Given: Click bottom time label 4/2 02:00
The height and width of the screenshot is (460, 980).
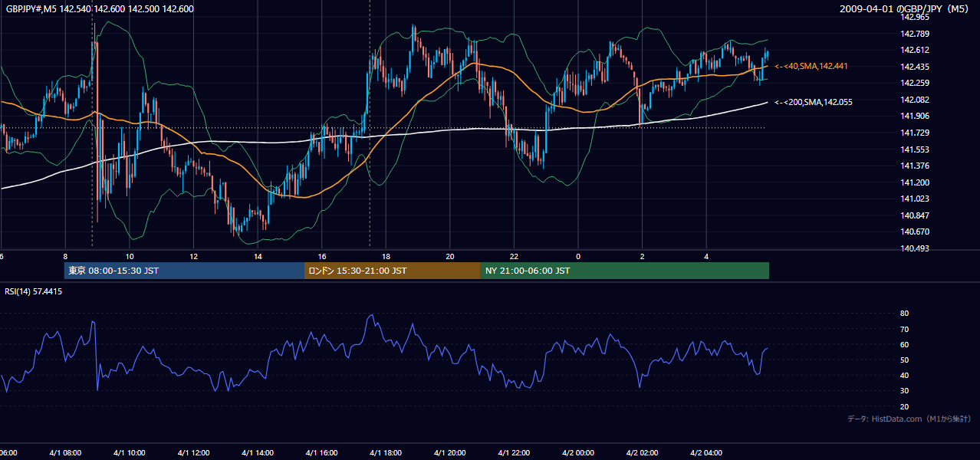Looking at the screenshot, I should [643, 453].
